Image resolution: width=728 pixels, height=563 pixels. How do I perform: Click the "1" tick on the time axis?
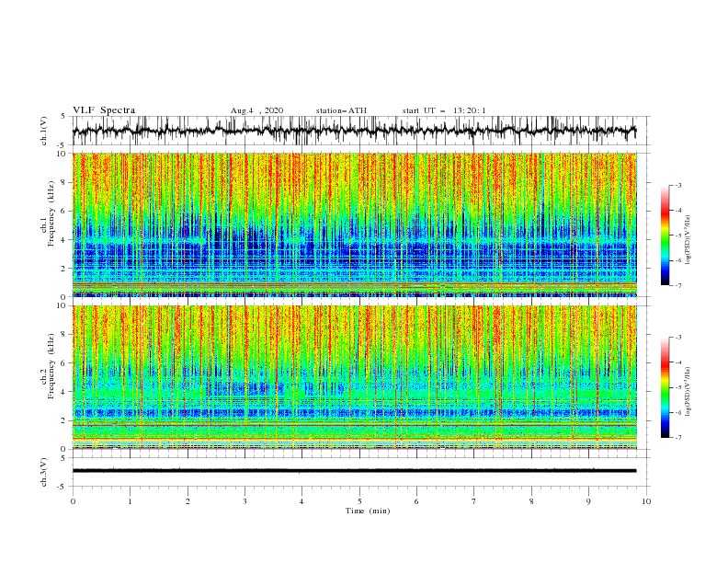pos(130,501)
